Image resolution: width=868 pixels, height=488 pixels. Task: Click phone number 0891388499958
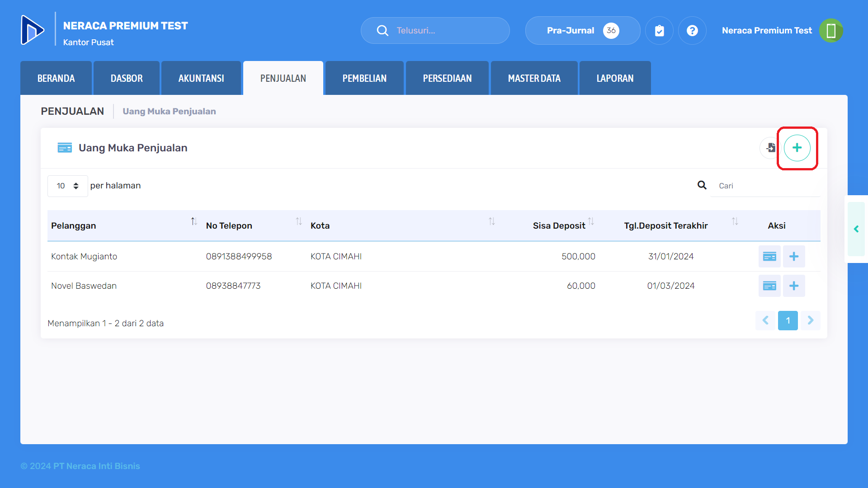(239, 256)
